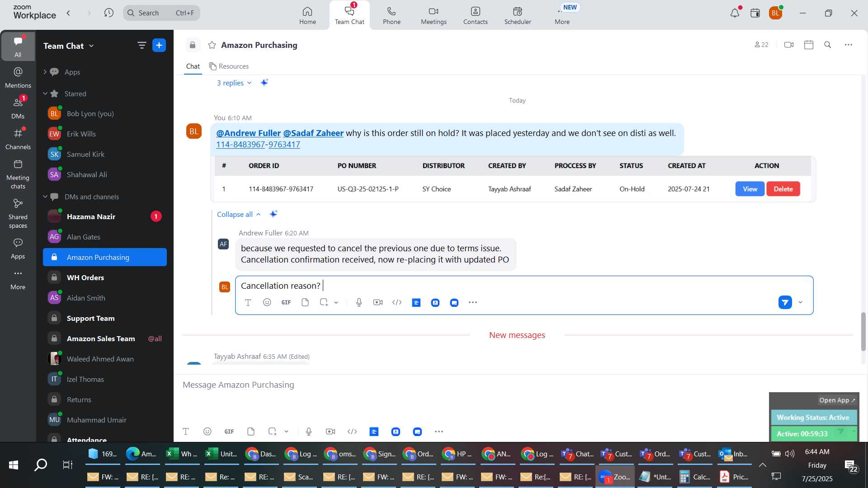The image size is (868, 488).
Task: Click the Search box at top
Action: pyautogui.click(x=161, y=13)
